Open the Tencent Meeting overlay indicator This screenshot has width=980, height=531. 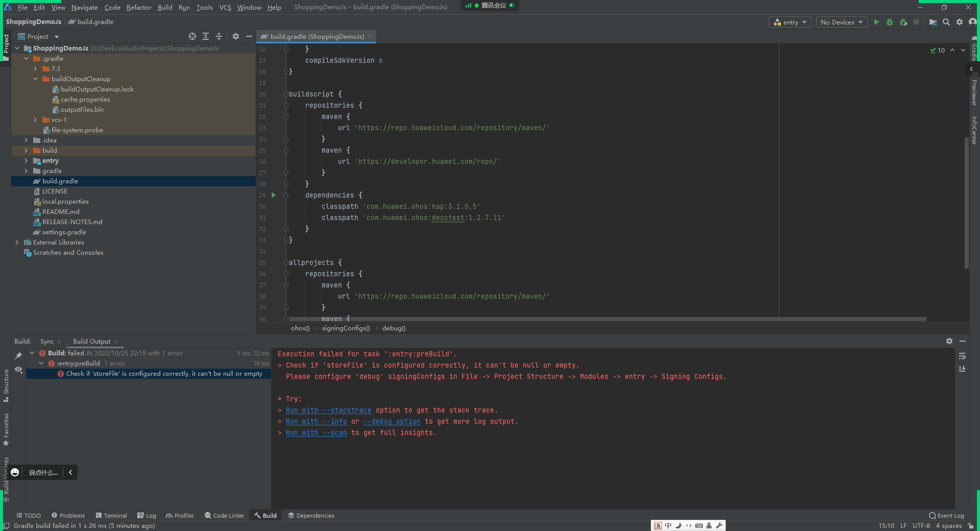(x=489, y=6)
